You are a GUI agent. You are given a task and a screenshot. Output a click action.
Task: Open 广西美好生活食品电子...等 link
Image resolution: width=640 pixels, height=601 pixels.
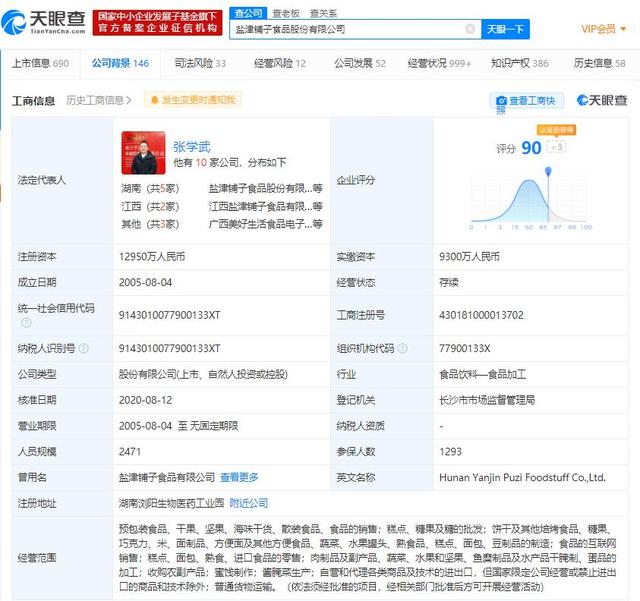coord(265,224)
